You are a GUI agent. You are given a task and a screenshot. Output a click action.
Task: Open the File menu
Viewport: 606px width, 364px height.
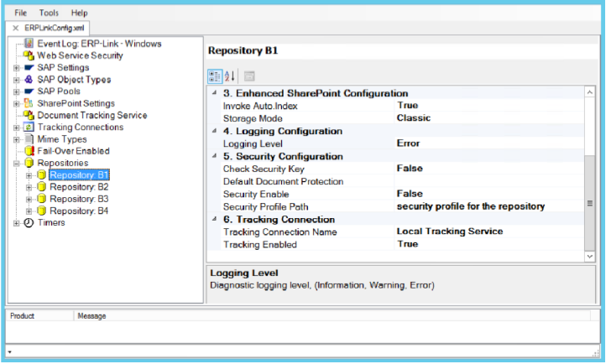point(22,13)
